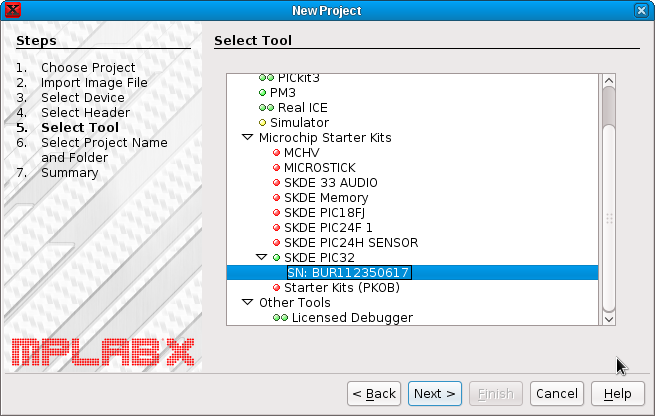Click the tool list scroll down arrow
Image resolution: width=655 pixels, height=416 pixels.
click(609, 319)
